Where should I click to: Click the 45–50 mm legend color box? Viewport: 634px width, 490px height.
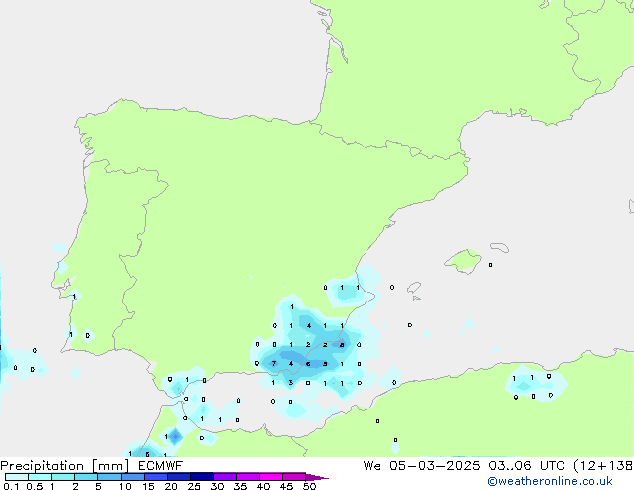pos(294,477)
